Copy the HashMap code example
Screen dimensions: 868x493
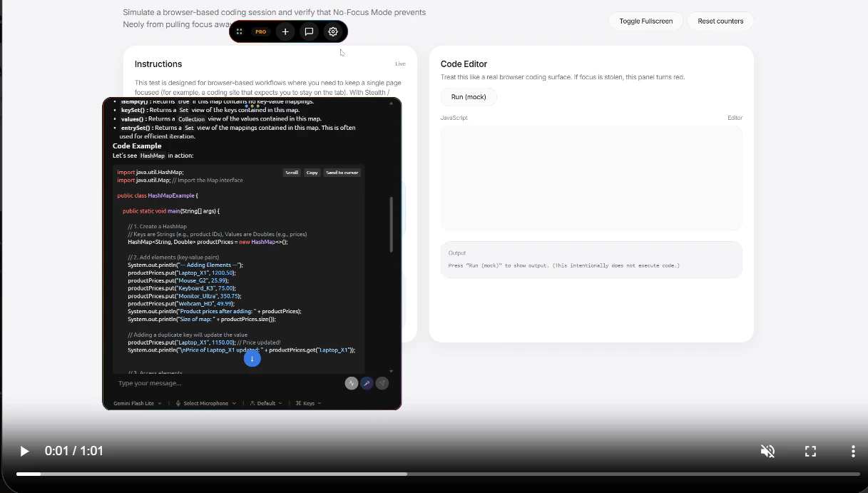[312, 173]
